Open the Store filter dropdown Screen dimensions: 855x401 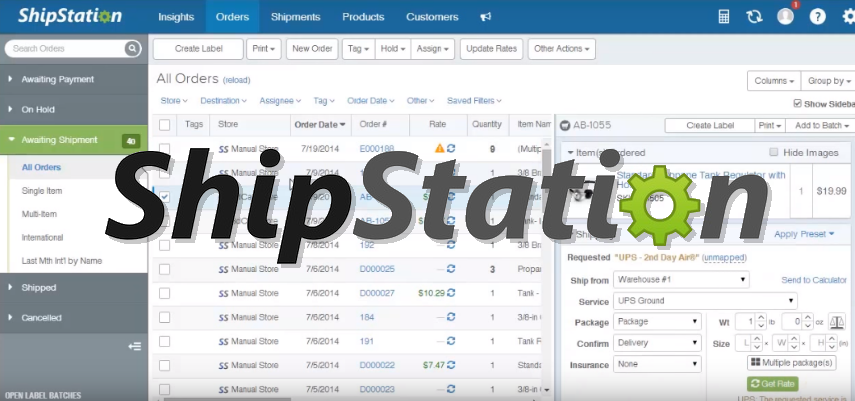174,100
